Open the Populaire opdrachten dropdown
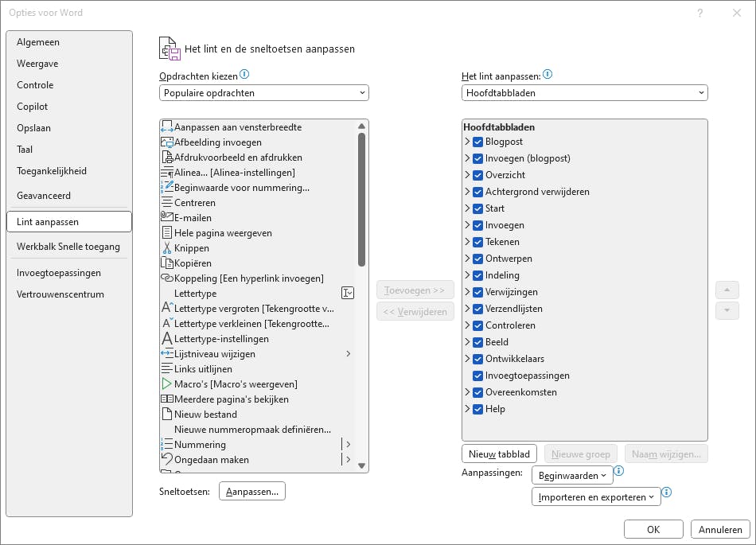Screen dimensions: 756x545 tap(263, 93)
